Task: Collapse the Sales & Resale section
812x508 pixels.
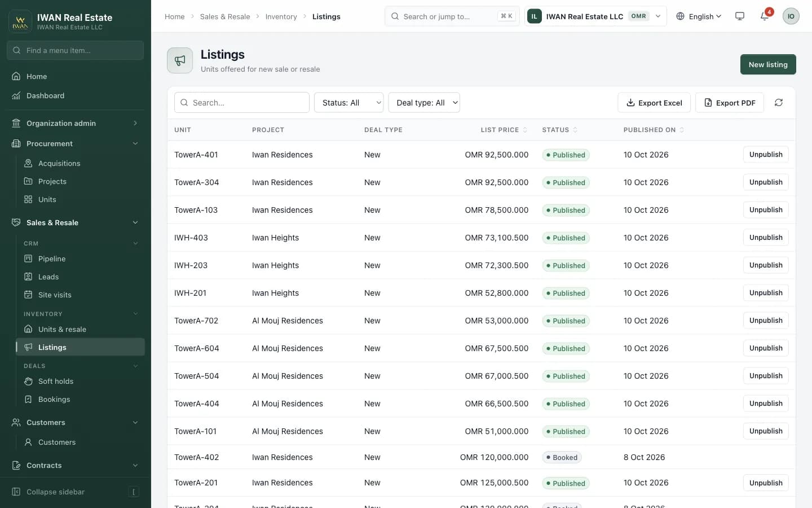Action: click(76, 222)
